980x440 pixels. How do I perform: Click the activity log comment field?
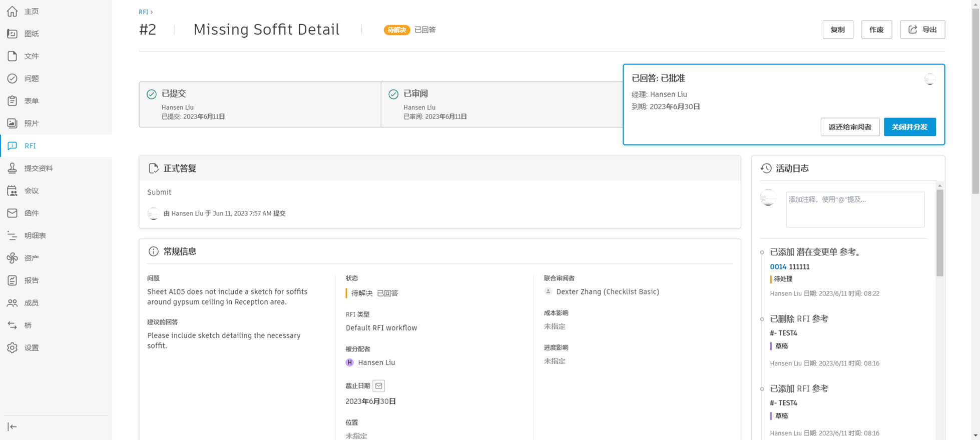click(x=855, y=209)
